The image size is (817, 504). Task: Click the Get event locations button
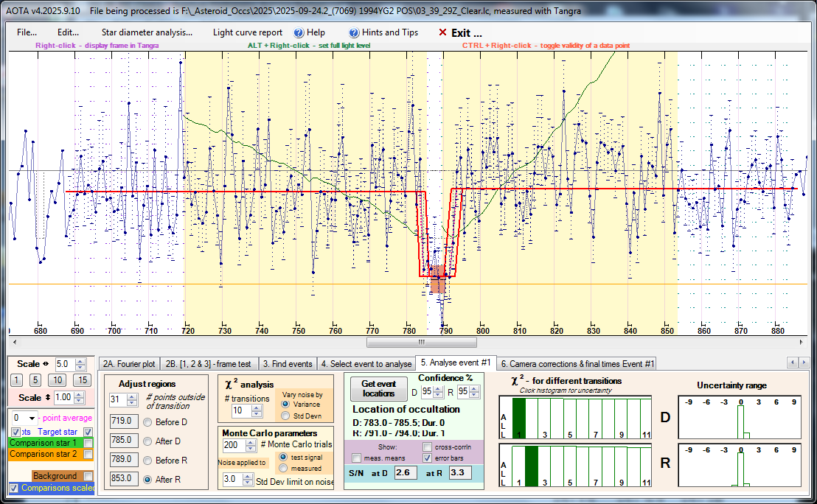[x=379, y=388]
